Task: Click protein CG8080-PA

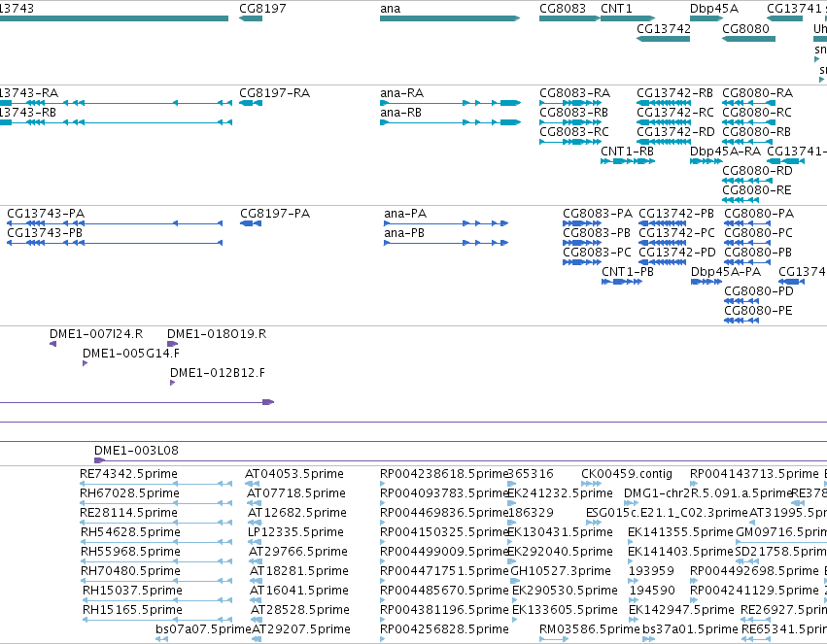Action: 747,223
